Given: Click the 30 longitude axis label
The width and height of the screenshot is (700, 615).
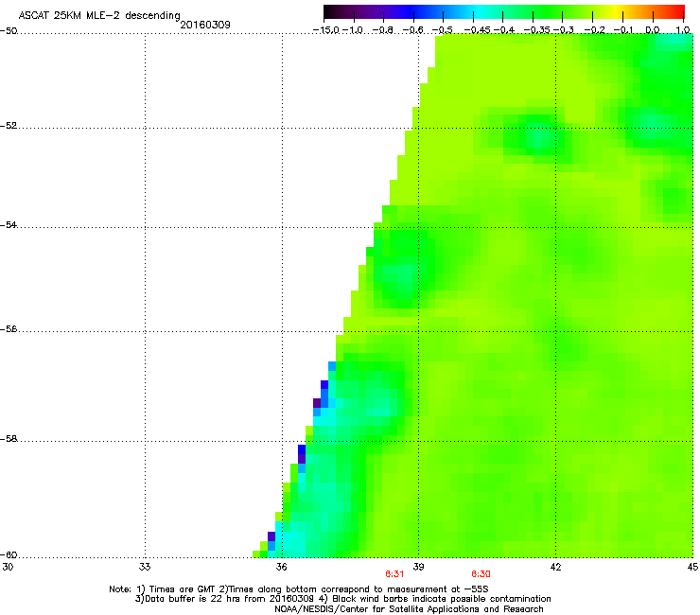Looking at the screenshot, I should coord(8,567).
